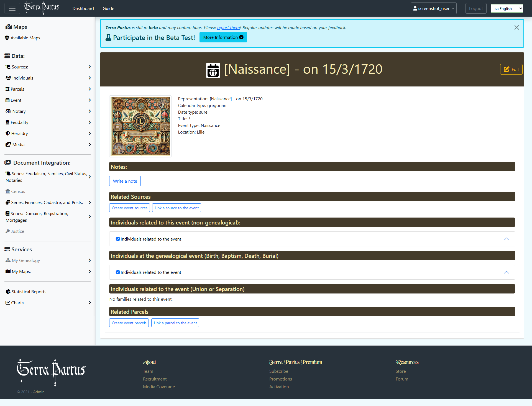
Task: Click the Write a note button
Action: pyautogui.click(x=125, y=181)
